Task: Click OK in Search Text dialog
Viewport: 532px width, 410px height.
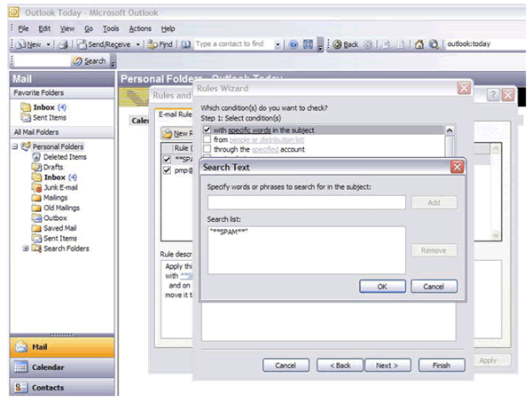Action: click(x=382, y=287)
